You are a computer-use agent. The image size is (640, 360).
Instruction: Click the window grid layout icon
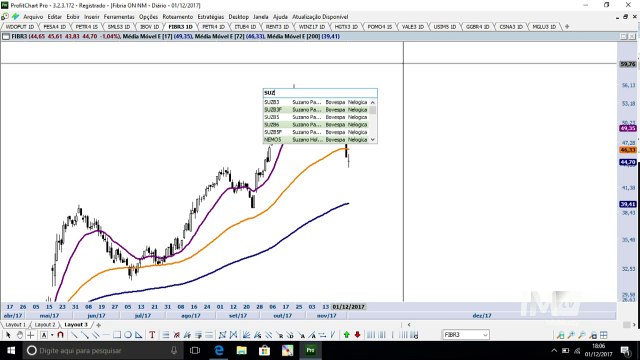pyautogui.click(x=604, y=335)
